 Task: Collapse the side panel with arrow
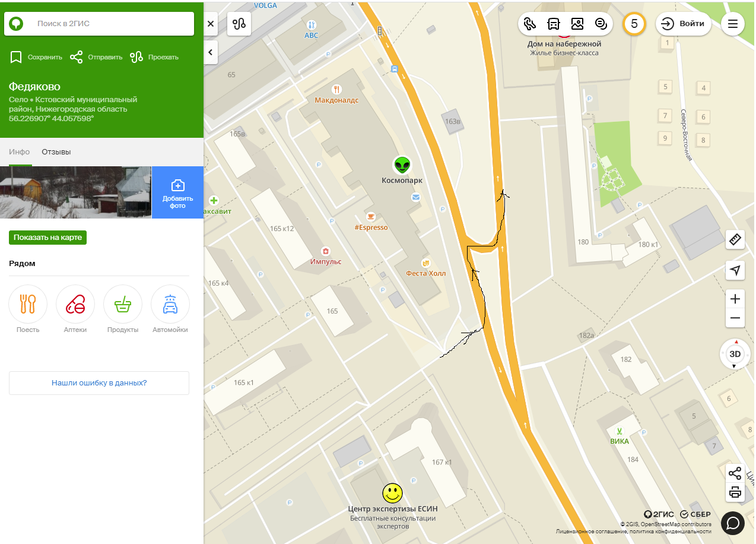click(211, 52)
